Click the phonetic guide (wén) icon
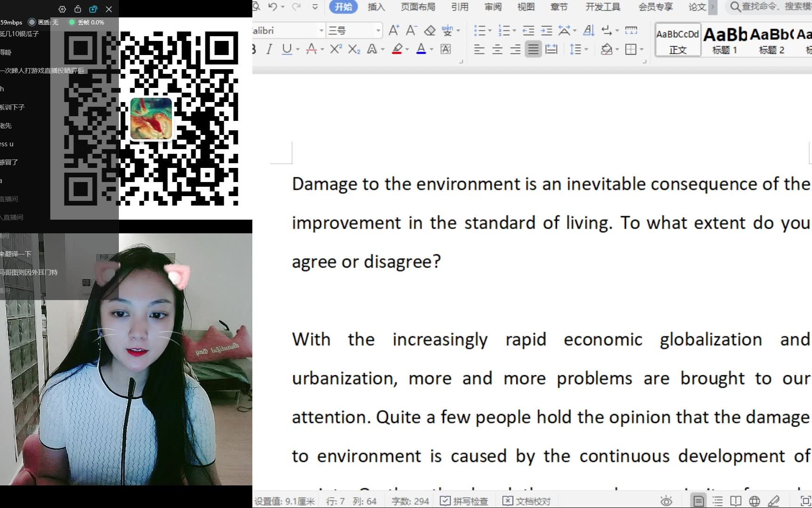Image resolution: width=812 pixels, height=508 pixels. tap(447, 31)
